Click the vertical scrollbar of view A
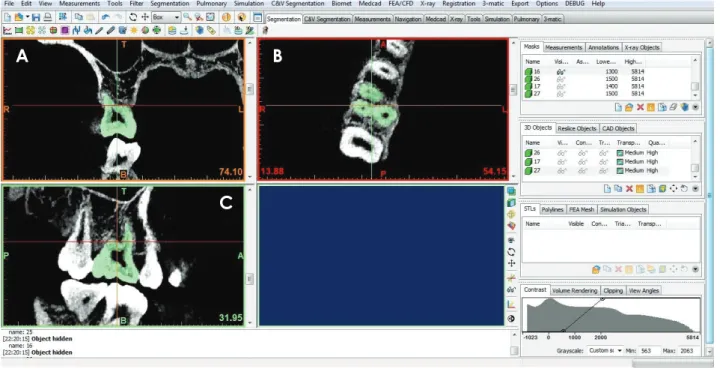The height and width of the screenshot is (369, 720). tap(250, 109)
